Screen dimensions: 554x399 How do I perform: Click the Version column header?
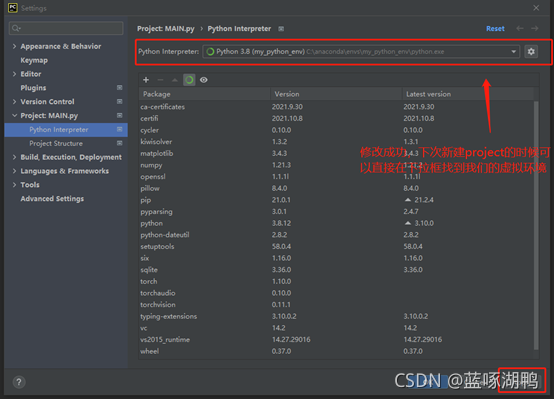tap(336, 94)
